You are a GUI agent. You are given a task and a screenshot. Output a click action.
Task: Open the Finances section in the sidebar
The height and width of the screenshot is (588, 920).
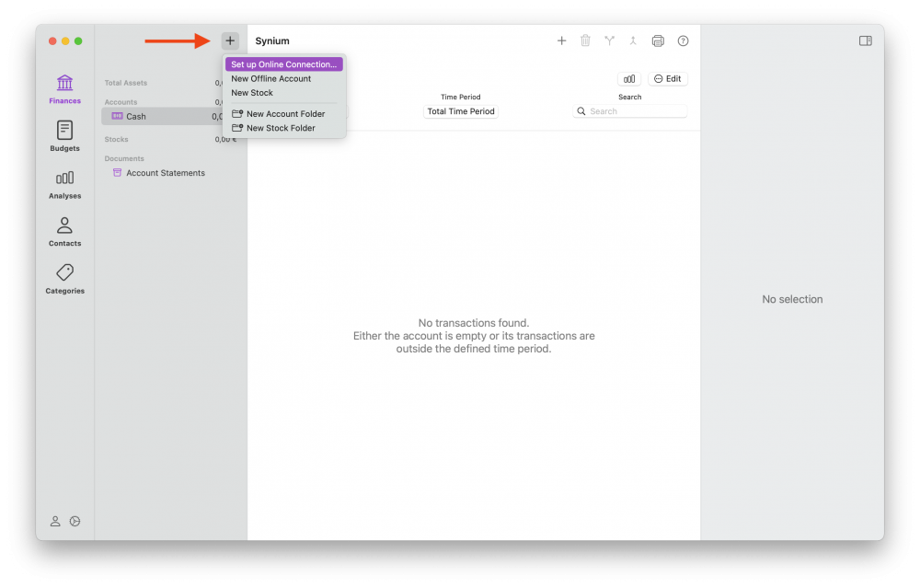click(64, 87)
